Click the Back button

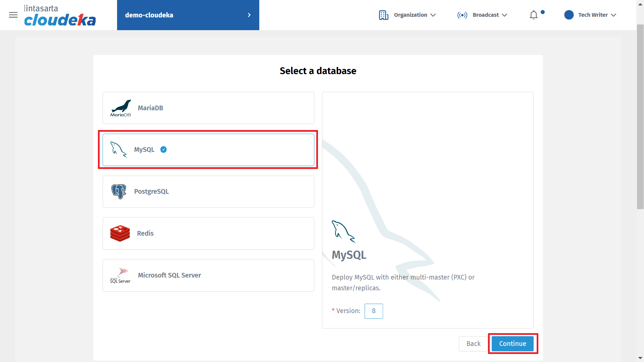point(473,344)
